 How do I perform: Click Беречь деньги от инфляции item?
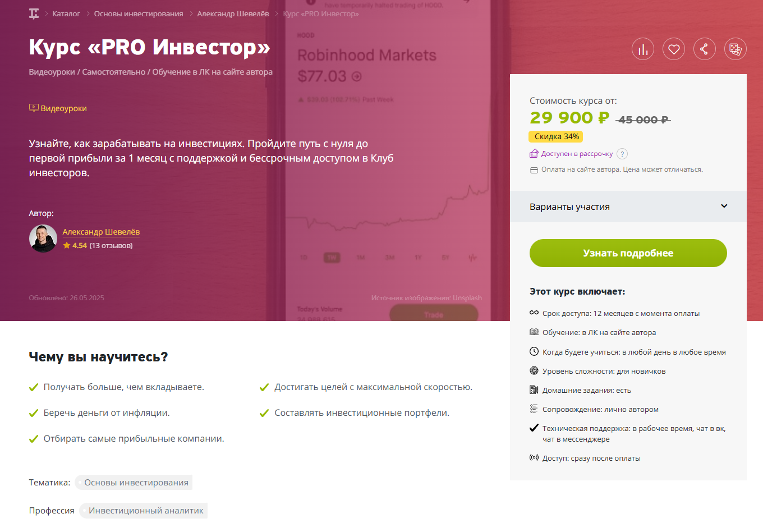tap(107, 413)
